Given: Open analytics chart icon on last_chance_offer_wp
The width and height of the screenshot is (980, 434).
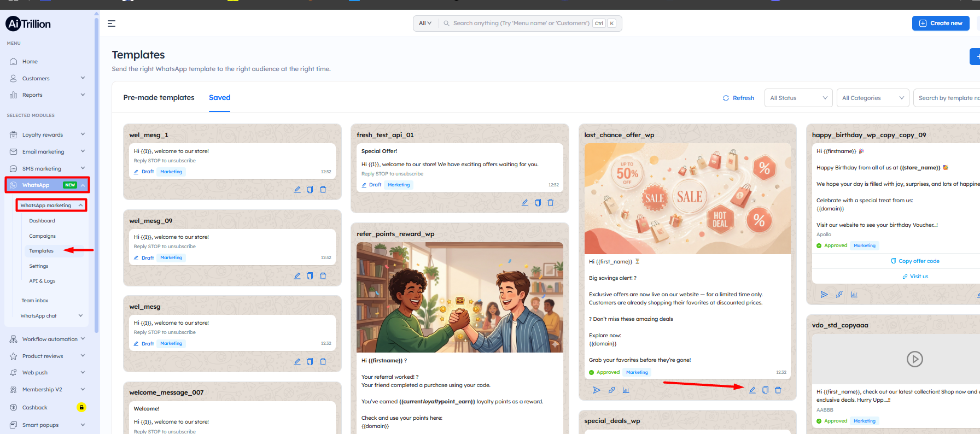Looking at the screenshot, I should (626, 390).
